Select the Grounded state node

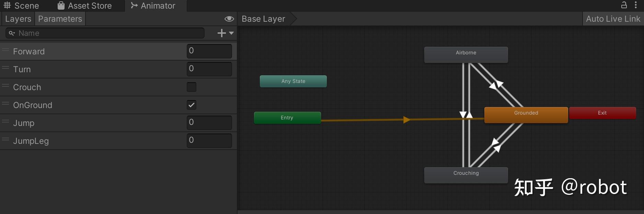point(526,115)
